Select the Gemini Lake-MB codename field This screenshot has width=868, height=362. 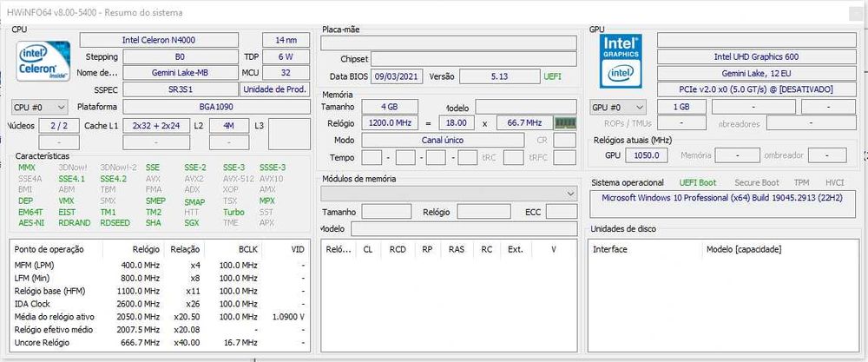pos(180,73)
